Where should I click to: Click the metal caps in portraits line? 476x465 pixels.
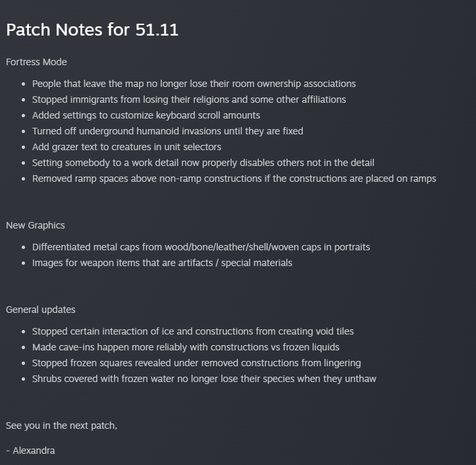[x=201, y=247]
